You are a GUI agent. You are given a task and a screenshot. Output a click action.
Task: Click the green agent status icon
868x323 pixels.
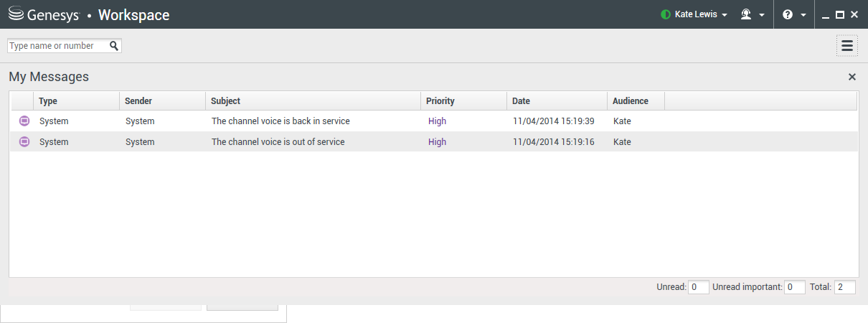pyautogui.click(x=665, y=14)
